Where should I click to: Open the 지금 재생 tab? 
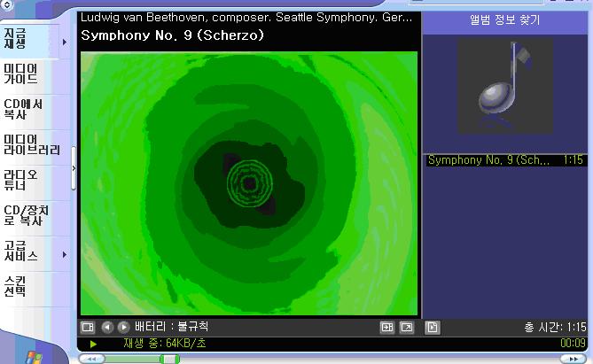coord(29,39)
